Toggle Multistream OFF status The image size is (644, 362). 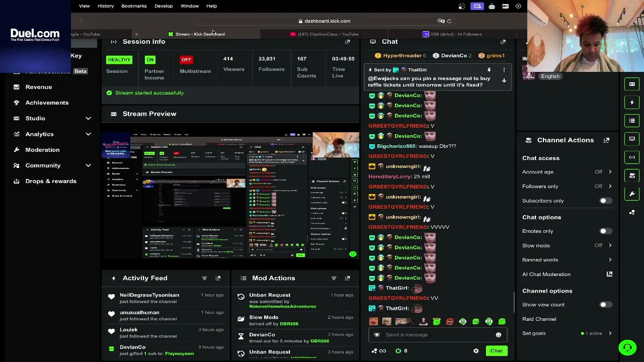pos(186,60)
